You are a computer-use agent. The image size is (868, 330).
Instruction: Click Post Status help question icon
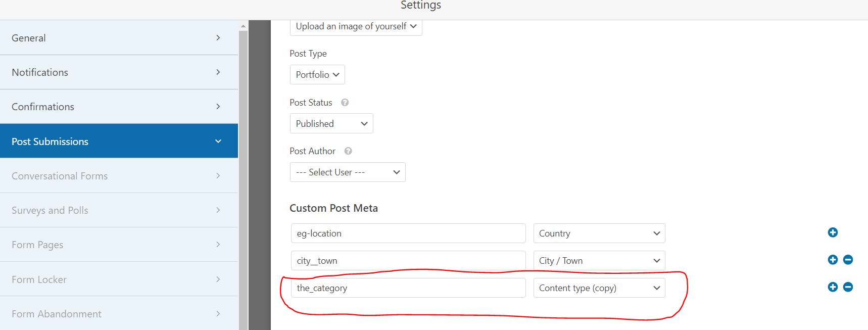click(345, 103)
